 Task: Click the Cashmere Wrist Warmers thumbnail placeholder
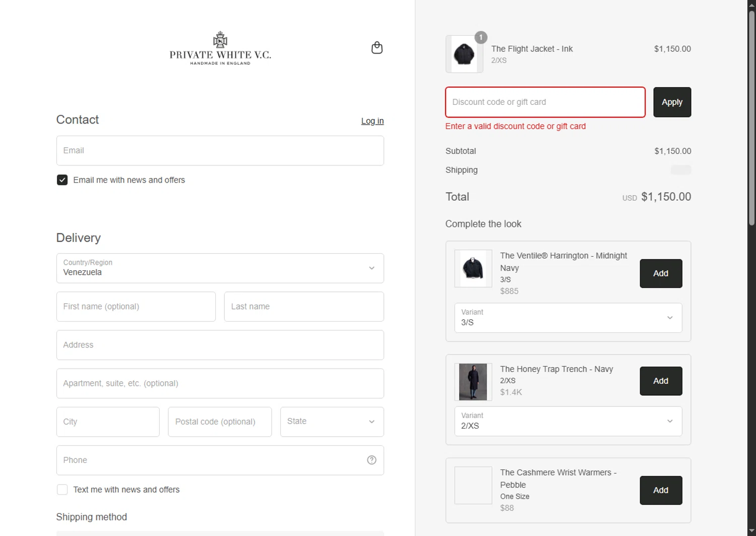473,485
